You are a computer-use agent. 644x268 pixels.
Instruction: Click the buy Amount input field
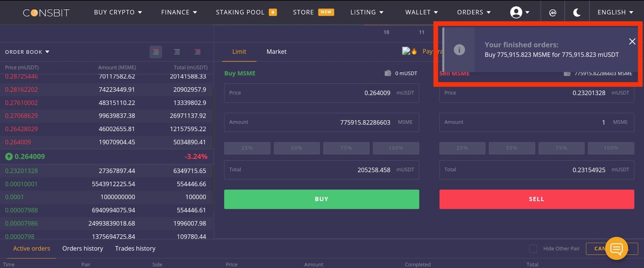[x=322, y=122]
